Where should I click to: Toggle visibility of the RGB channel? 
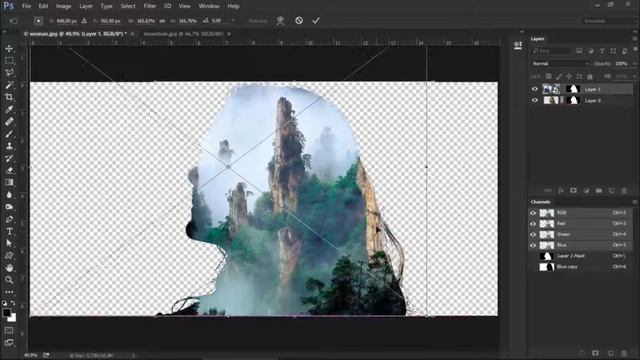point(533,213)
